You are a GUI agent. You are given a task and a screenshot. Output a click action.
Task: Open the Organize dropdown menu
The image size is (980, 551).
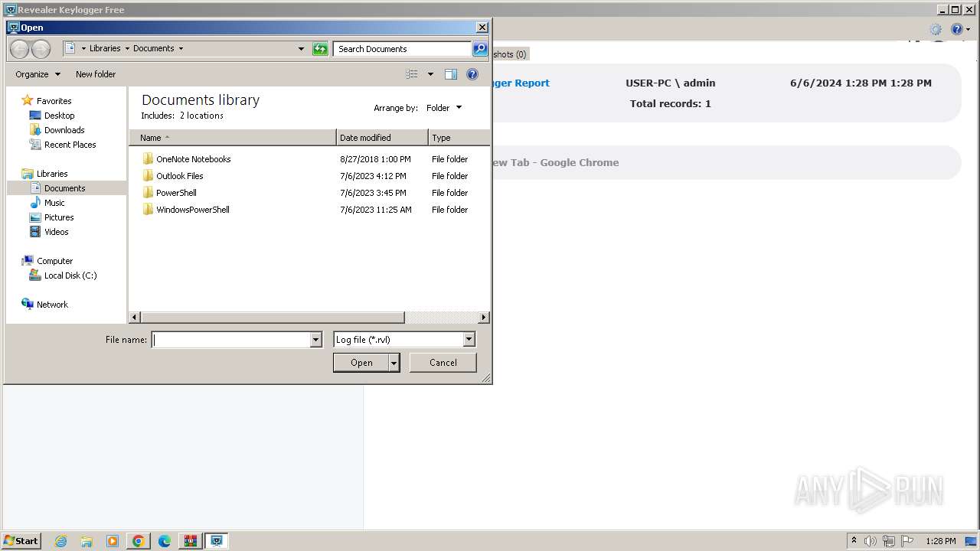pos(38,74)
